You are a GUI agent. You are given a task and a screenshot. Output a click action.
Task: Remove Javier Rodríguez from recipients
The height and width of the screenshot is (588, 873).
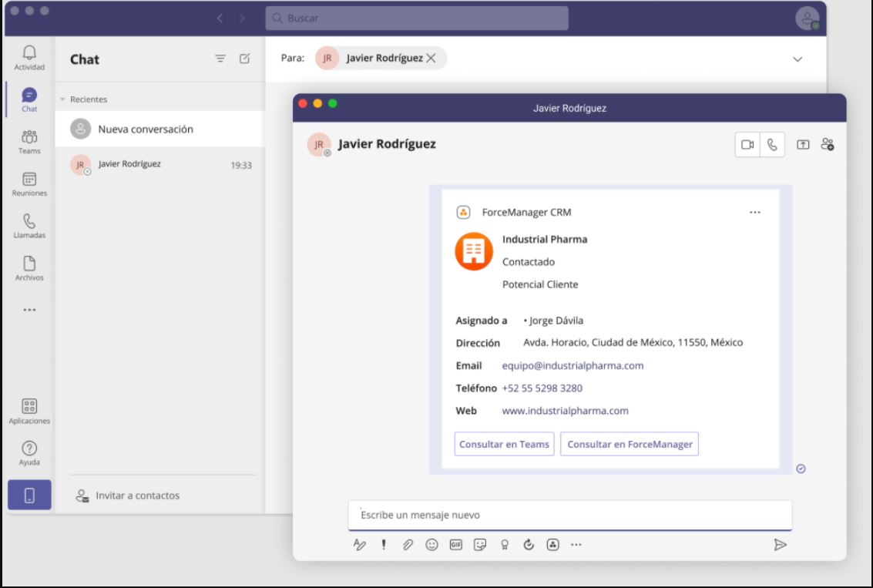(x=431, y=58)
